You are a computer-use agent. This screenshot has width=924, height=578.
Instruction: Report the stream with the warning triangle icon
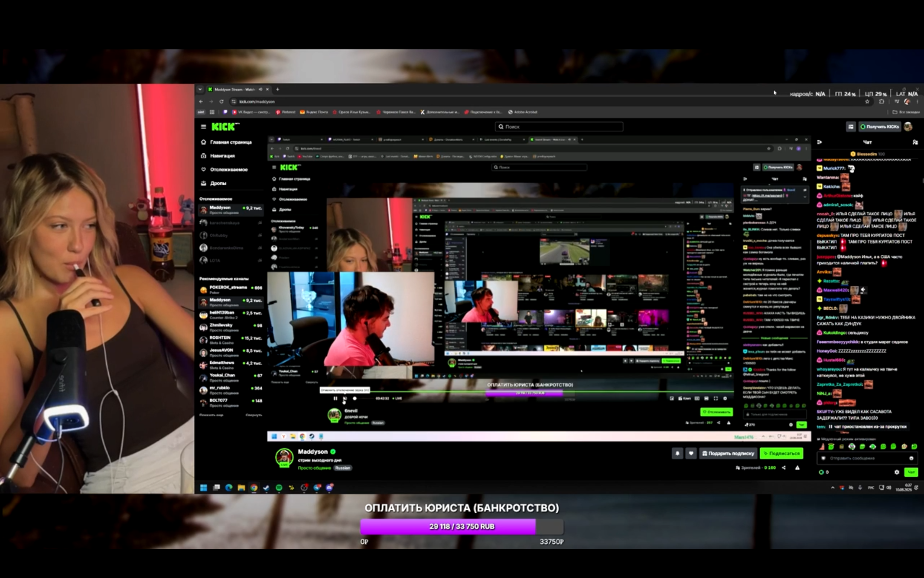tap(797, 468)
